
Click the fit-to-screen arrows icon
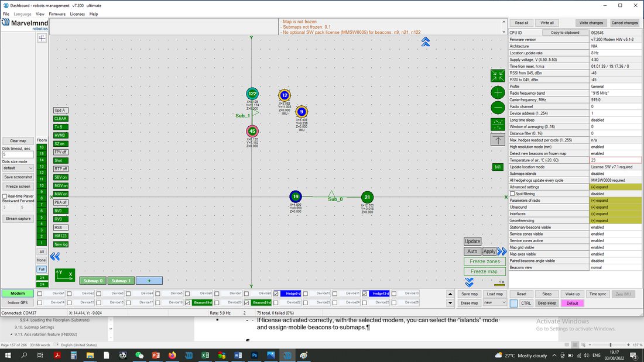498,75
